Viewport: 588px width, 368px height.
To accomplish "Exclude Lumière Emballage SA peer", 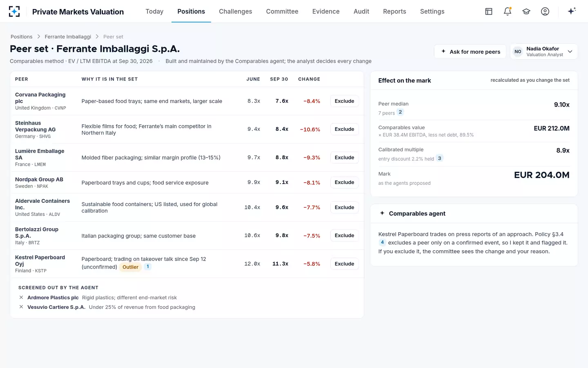I will point(344,157).
